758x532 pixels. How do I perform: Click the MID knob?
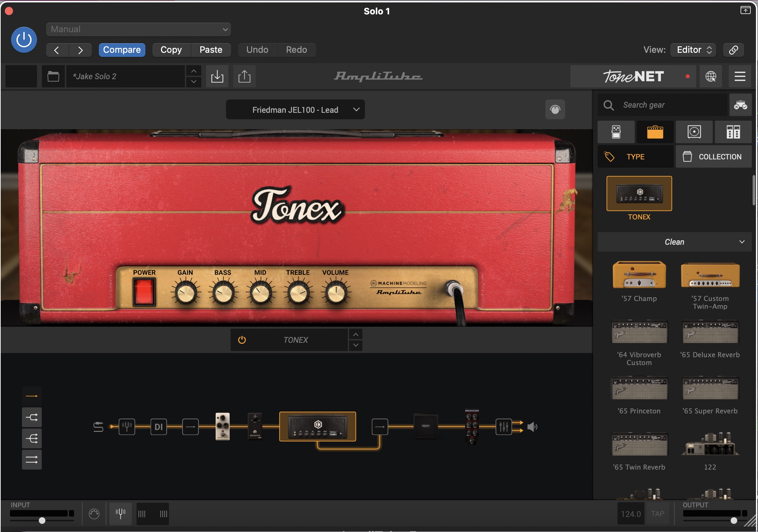click(x=261, y=293)
